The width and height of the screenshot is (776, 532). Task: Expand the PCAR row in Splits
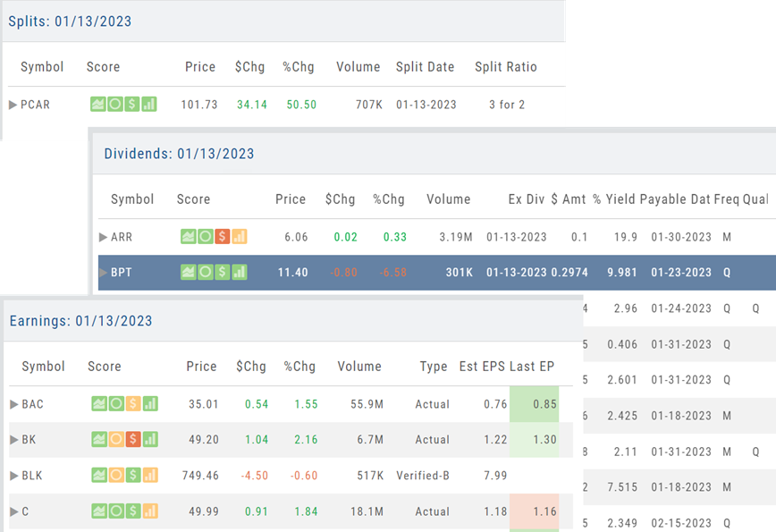click(13, 105)
